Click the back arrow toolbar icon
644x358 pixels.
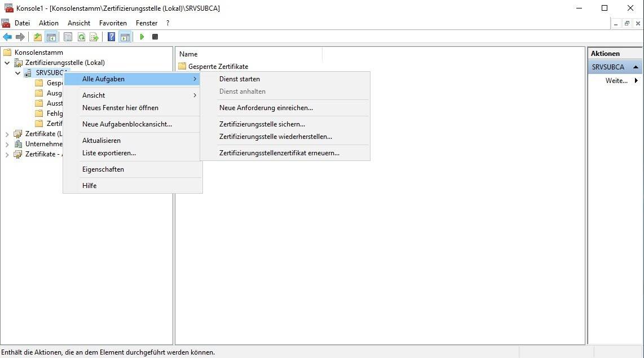coord(7,37)
